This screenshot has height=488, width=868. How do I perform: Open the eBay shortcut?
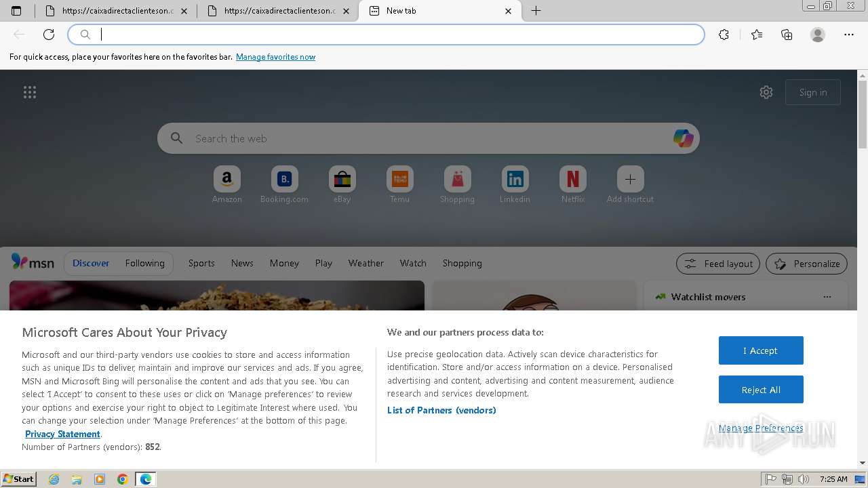point(342,185)
